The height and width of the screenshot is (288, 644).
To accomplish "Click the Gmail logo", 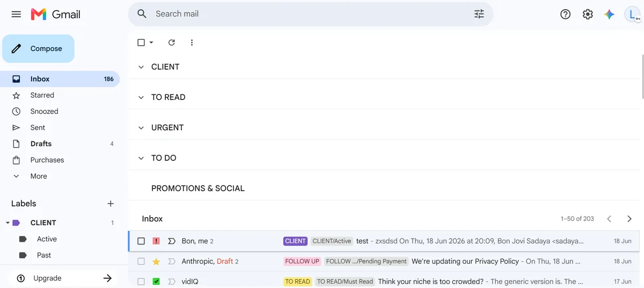I will pyautogui.click(x=56, y=14).
